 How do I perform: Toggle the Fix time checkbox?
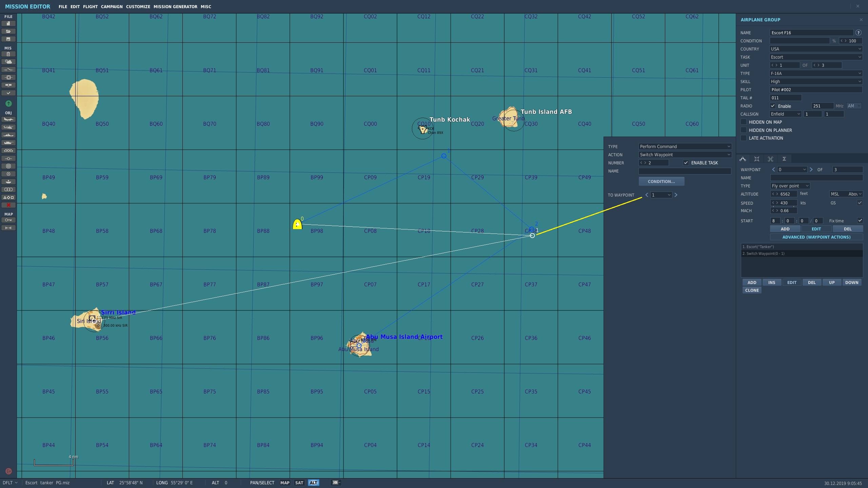coord(860,221)
